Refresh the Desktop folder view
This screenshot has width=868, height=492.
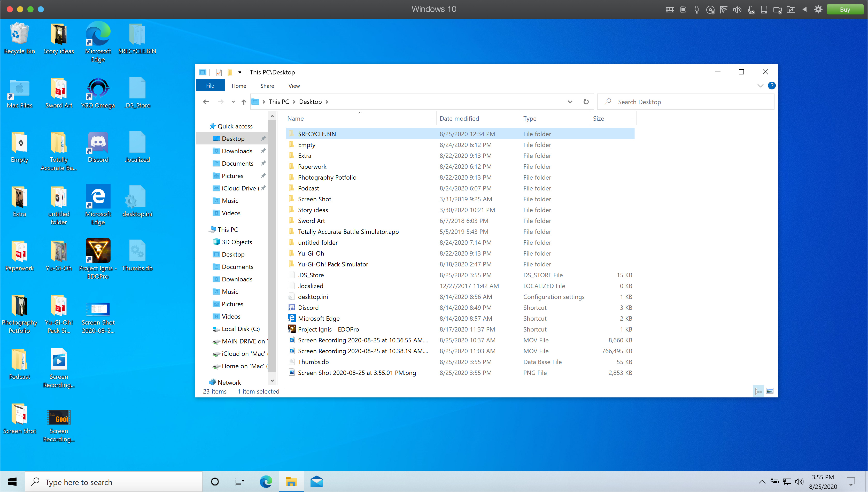(586, 102)
